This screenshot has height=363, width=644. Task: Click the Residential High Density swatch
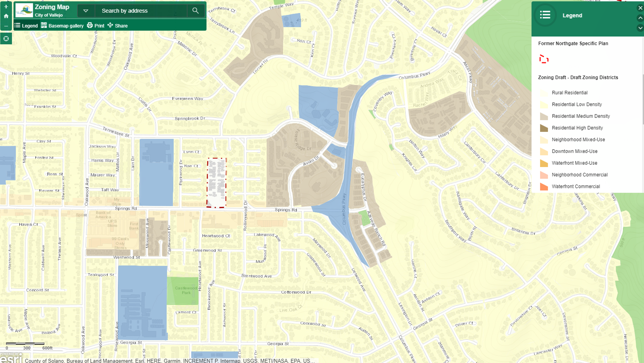544,128
